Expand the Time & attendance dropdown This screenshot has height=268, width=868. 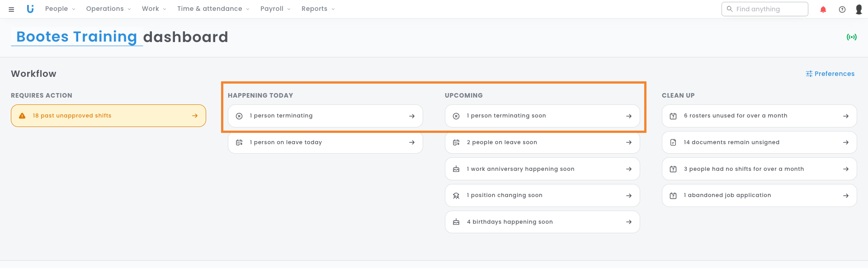click(x=213, y=9)
